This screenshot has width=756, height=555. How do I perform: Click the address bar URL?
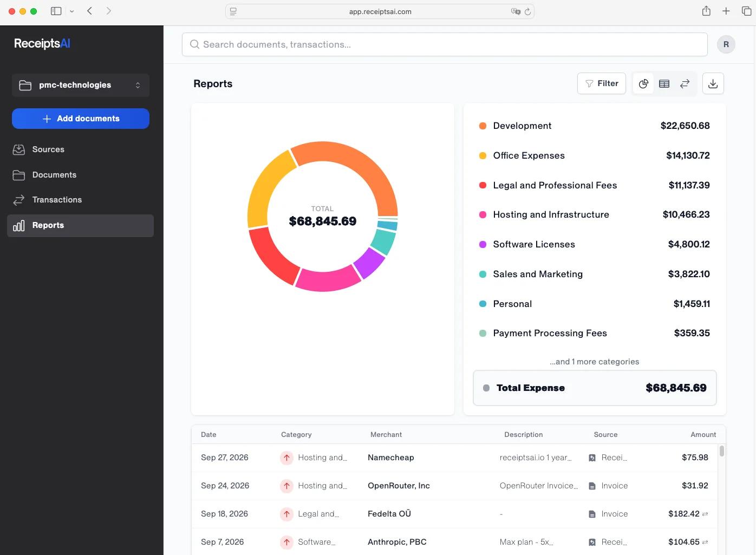pos(380,11)
